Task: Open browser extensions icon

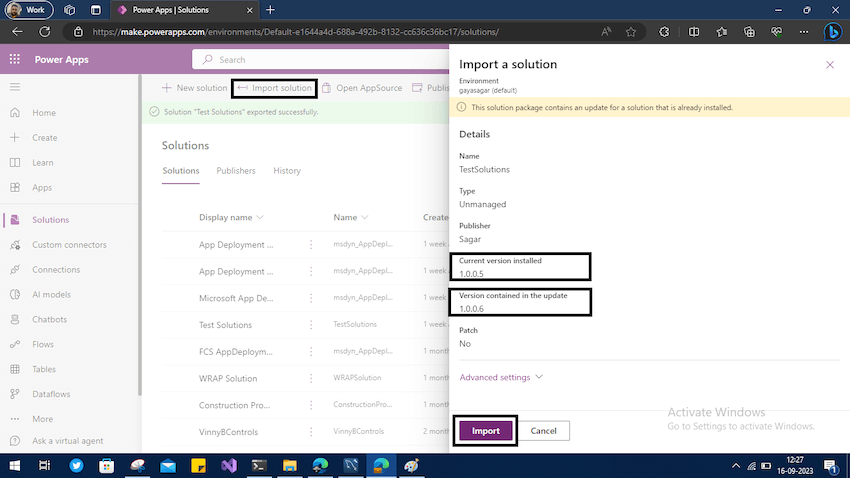Action: (664, 32)
